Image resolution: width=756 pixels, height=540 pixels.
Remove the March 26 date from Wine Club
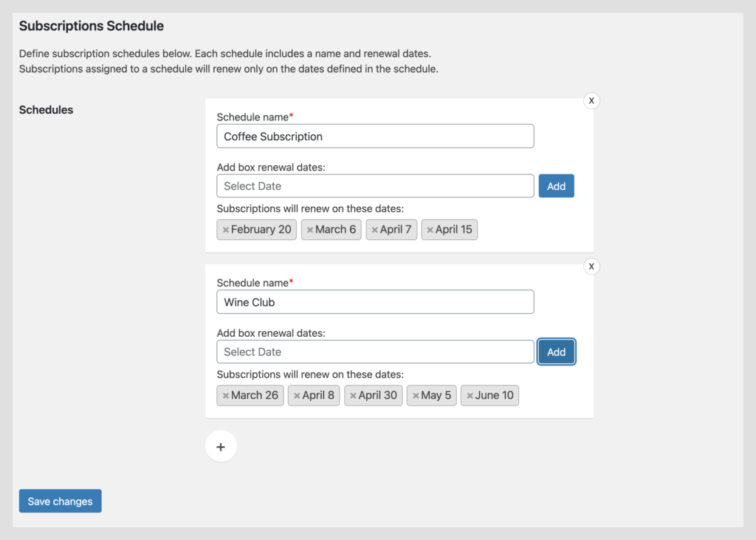coord(224,395)
